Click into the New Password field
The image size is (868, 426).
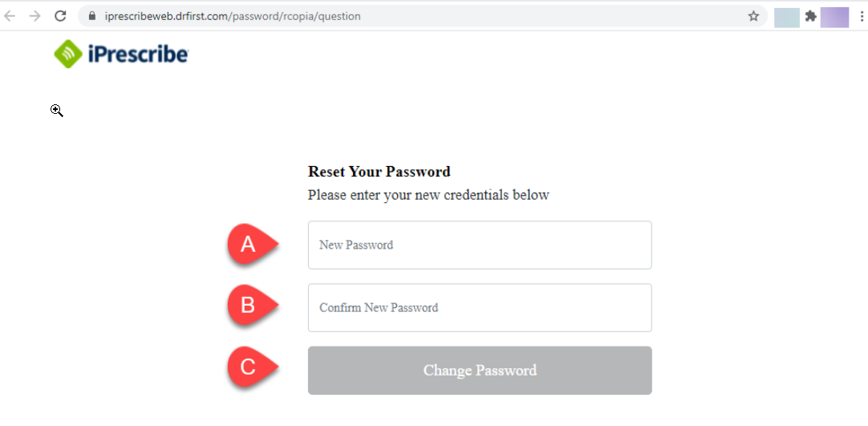coord(480,245)
